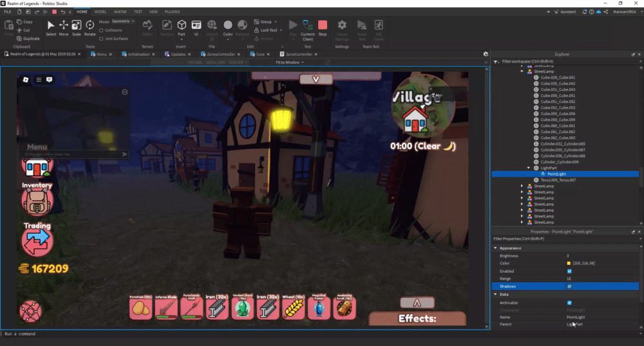The width and height of the screenshot is (644, 346).
Task: Click the Copy clipboard button
Action: (x=24, y=22)
